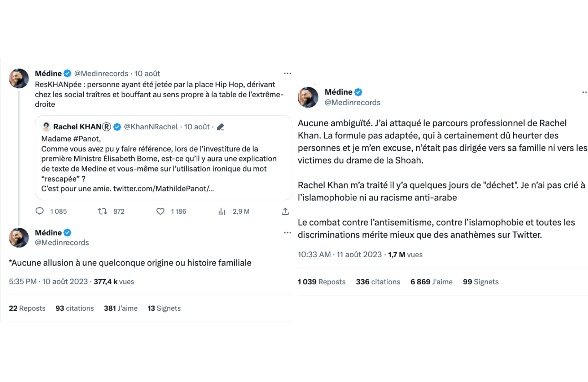Click the share icon on first tweet

(285, 211)
